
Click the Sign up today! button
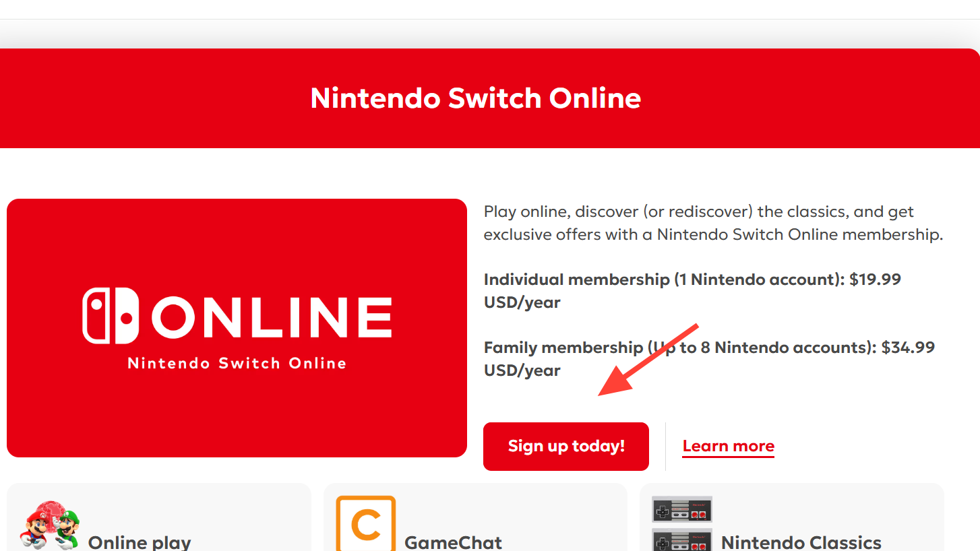click(x=566, y=446)
